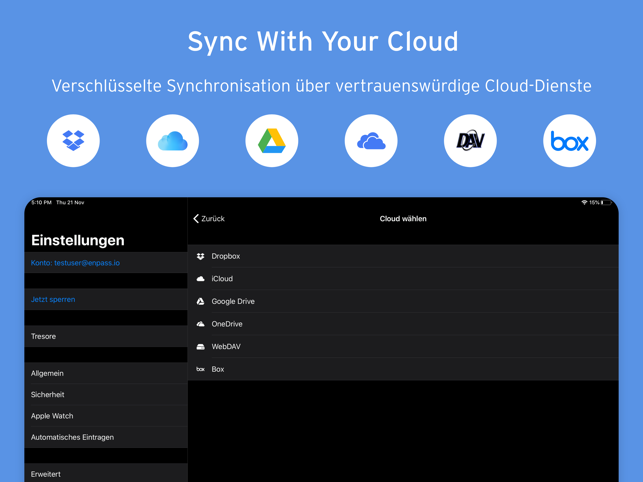The width and height of the screenshot is (643, 482).
Task: Click the large Dropbox circle icon
Action: pos(73,141)
